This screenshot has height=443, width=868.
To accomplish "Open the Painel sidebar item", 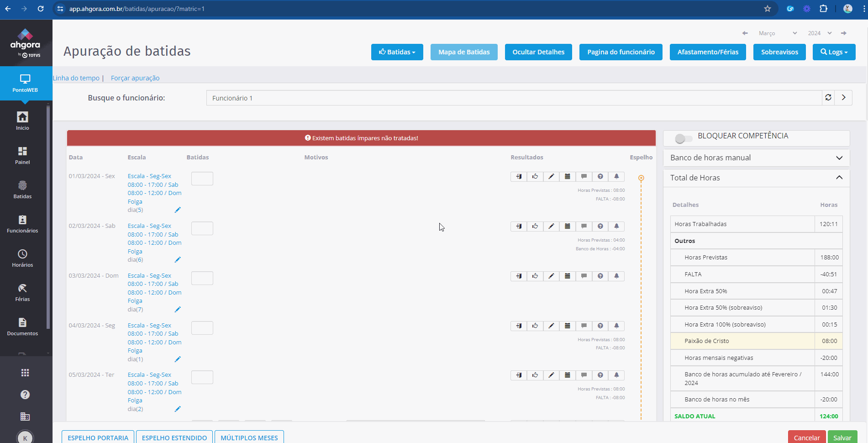I will pos(22,155).
